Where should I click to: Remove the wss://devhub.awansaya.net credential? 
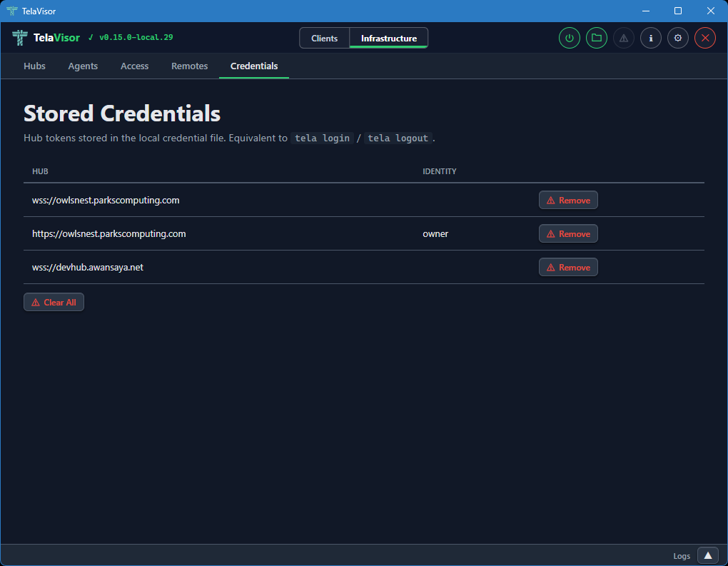[x=568, y=267]
